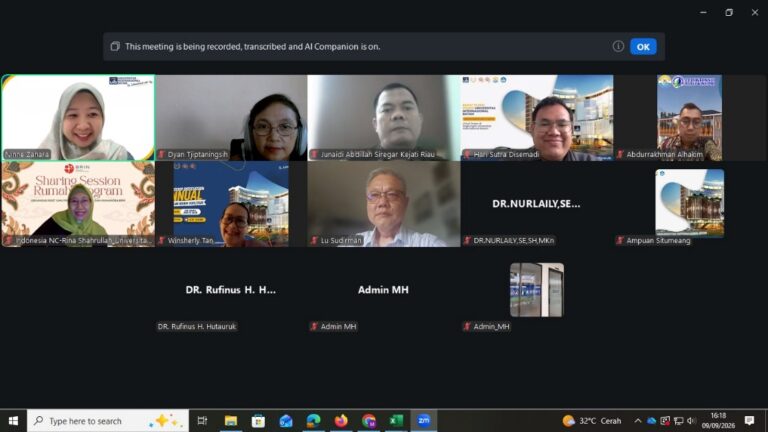Click OK on the recording notification
The width and height of the screenshot is (768, 432).
point(643,47)
